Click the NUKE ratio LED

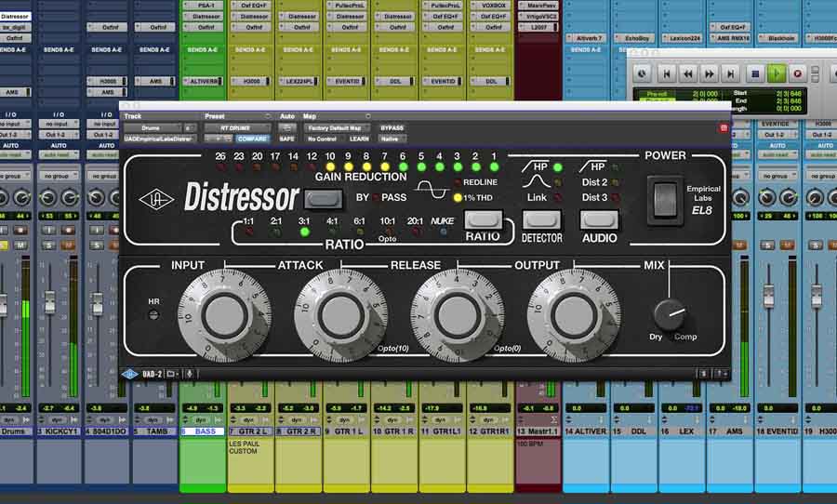coord(443,232)
